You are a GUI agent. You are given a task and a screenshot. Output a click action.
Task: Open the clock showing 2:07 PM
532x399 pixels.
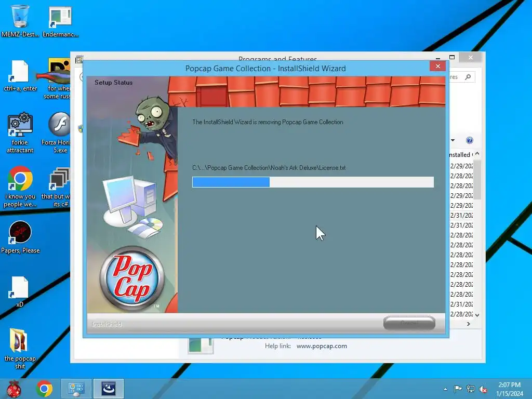(509, 385)
